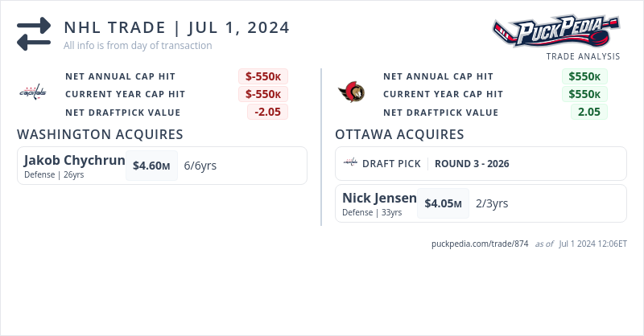Click Chychrun's $4.60M cap hit box
This screenshot has height=336, width=644.
point(151,166)
